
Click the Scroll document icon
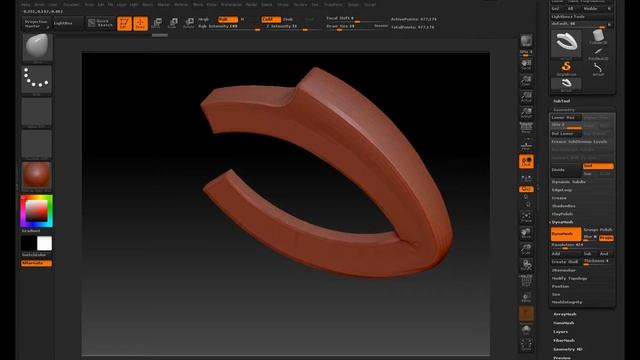(x=526, y=64)
